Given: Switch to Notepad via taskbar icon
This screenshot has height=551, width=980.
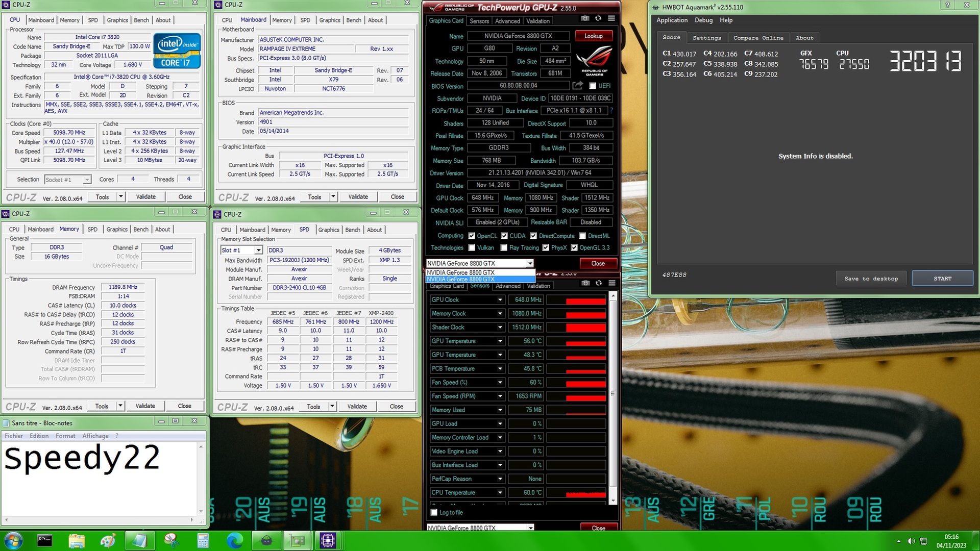Looking at the screenshot, I should (x=139, y=540).
